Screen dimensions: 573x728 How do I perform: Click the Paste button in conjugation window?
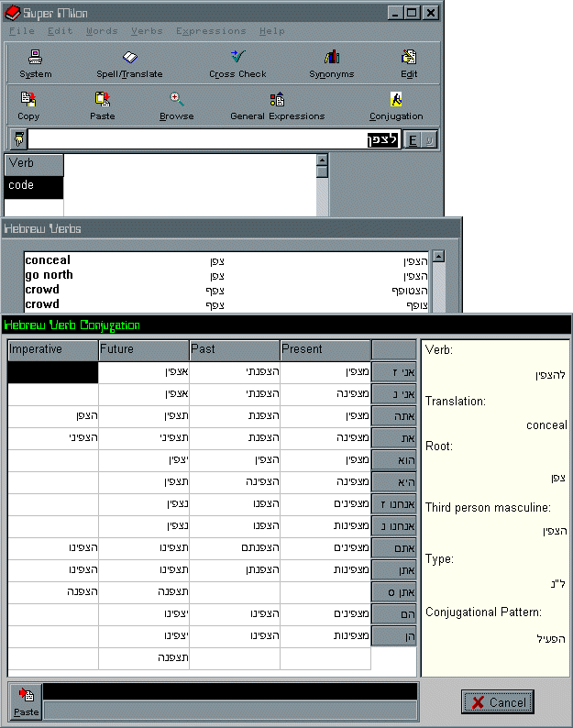click(26, 702)
